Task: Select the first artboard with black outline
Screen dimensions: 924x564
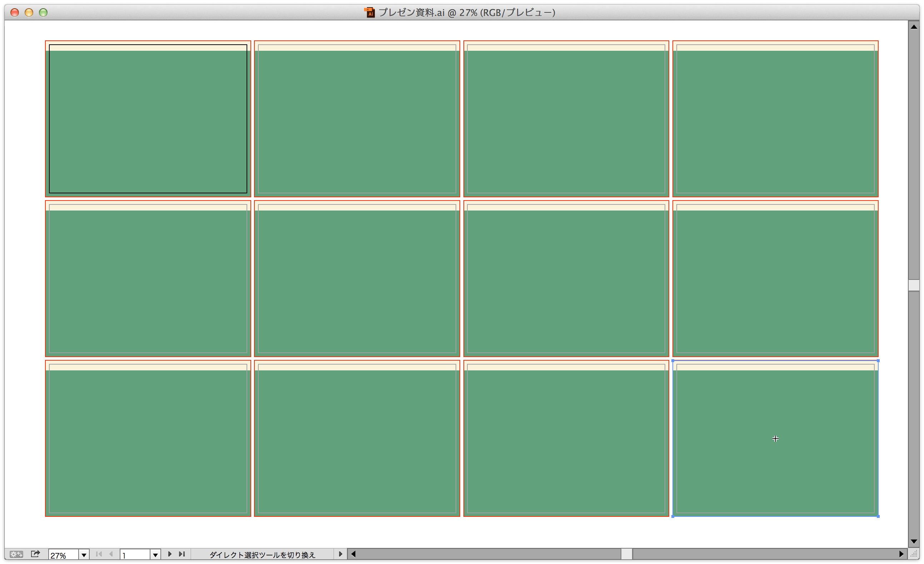Action: 148,119
